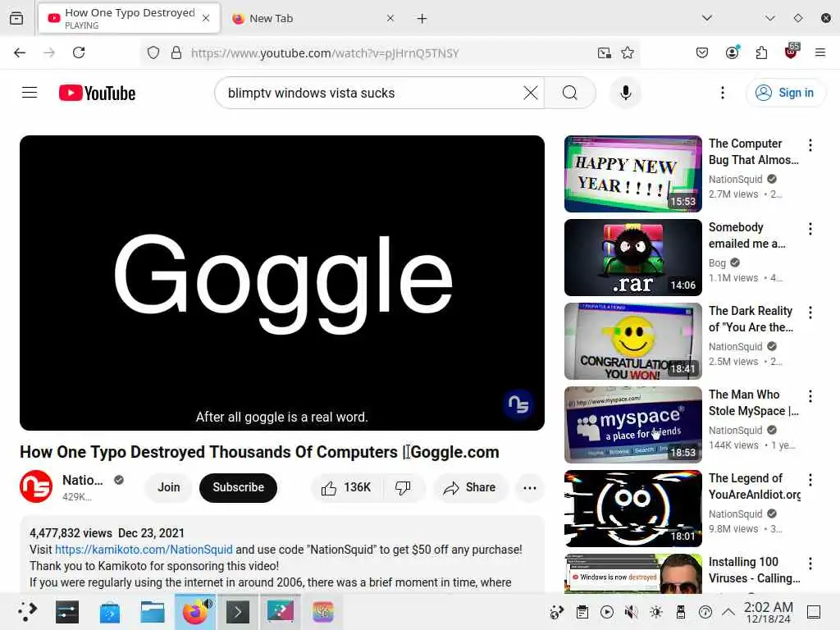The image size is (840, 630).
Task: Open uBlock Origin extension popup
Action: click(x=792, y=52)
